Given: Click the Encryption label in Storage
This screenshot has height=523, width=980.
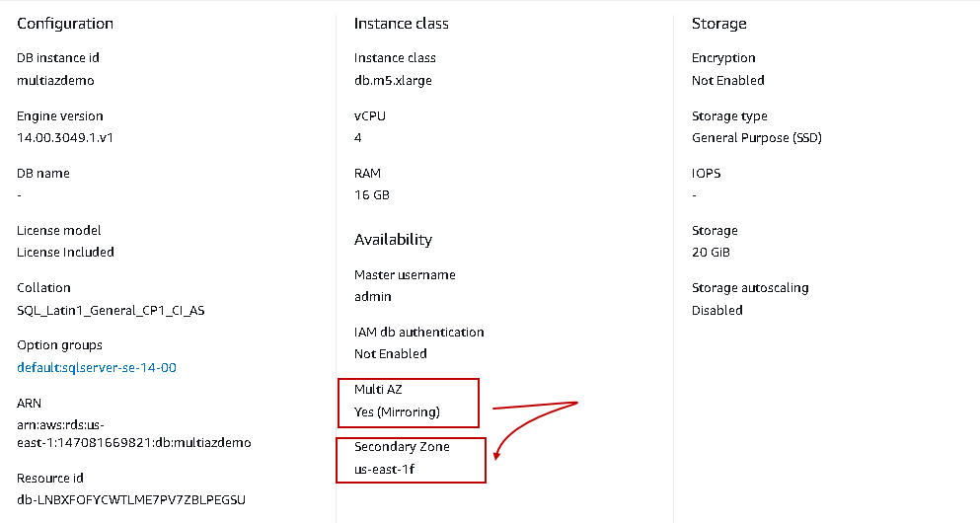Looking at the screenshot, I should [x=723, y=58].
